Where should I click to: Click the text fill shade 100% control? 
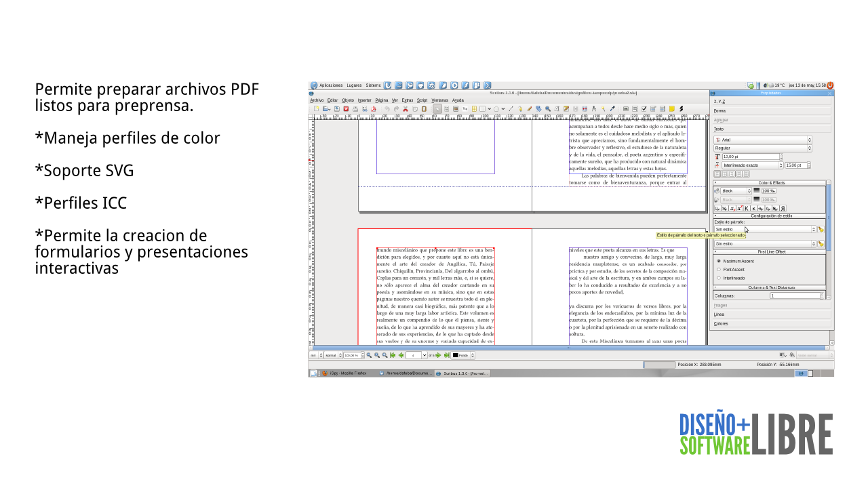pos(769,190)
